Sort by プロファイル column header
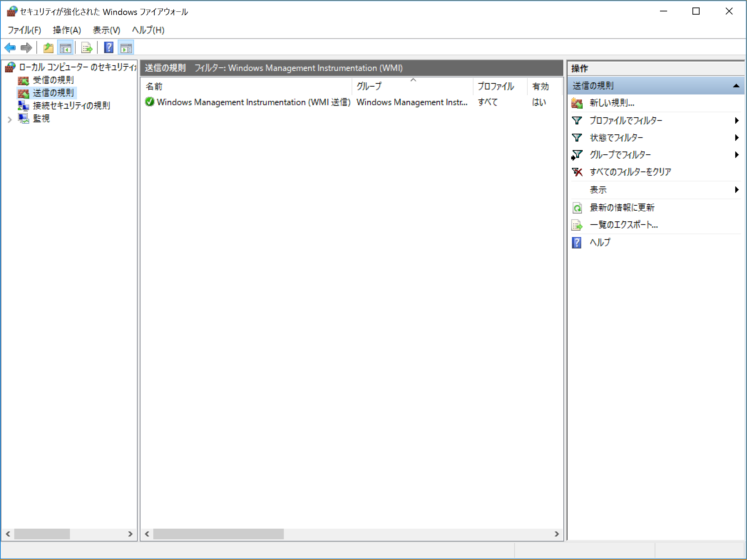The height and width of the screenshot is (560, 747). pos(500,86)
